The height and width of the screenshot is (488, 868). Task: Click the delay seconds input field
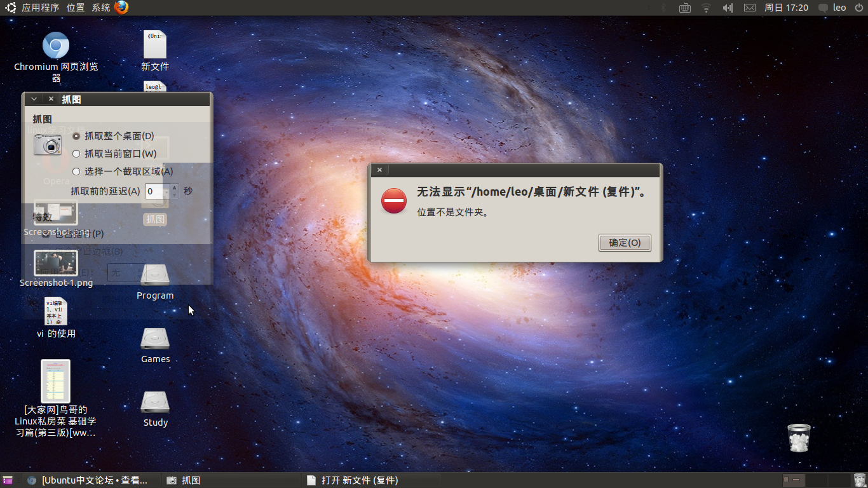click(x=157, y=191)
